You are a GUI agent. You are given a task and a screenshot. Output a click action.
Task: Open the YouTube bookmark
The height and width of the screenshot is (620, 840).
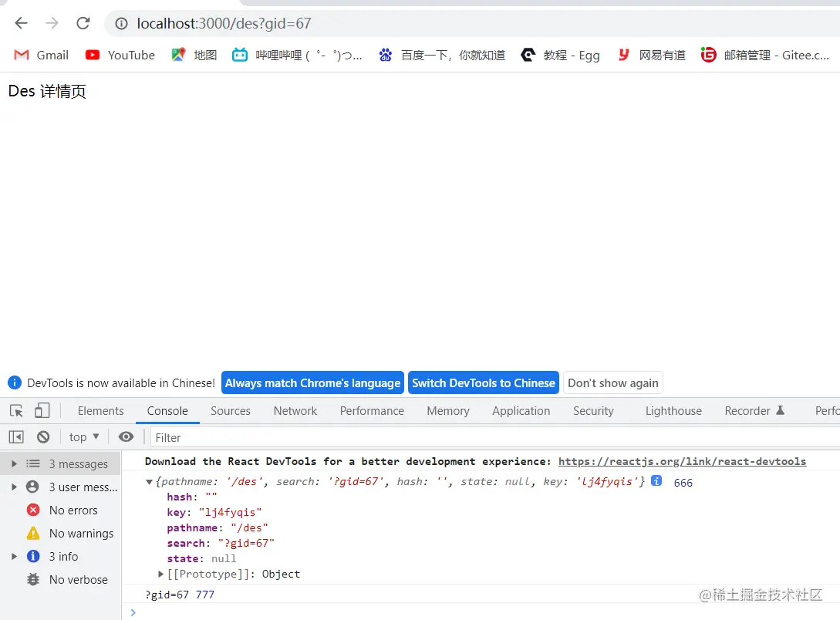pos(120,56)
